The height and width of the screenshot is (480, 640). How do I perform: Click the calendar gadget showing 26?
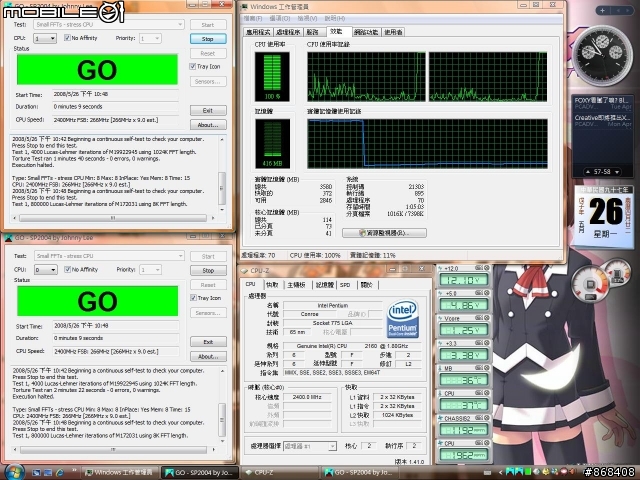(605, 216)
